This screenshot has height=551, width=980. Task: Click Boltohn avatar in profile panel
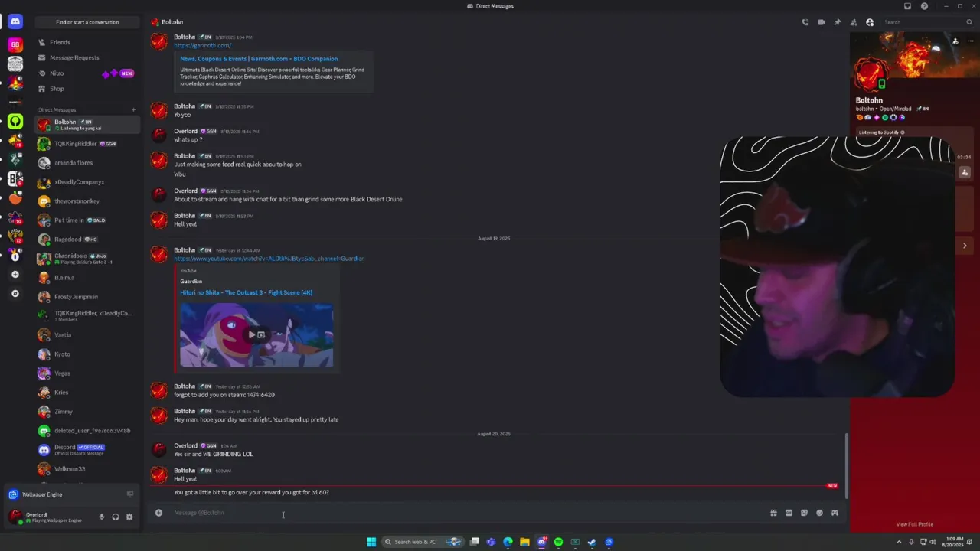tap(871, 75)
